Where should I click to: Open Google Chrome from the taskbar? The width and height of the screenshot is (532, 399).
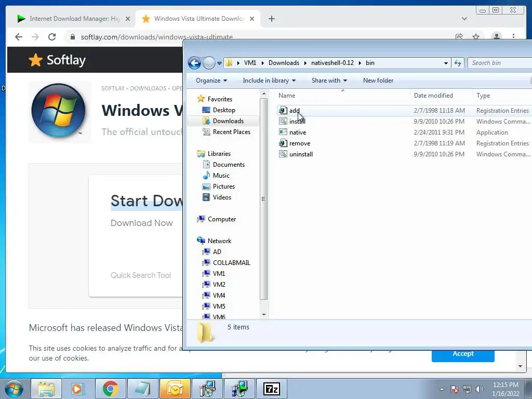110,389
